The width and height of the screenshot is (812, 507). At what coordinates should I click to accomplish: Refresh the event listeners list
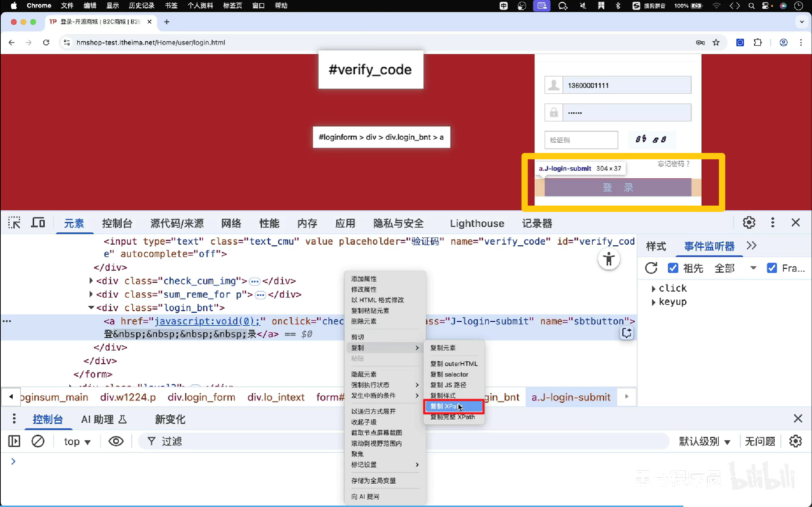651,268
